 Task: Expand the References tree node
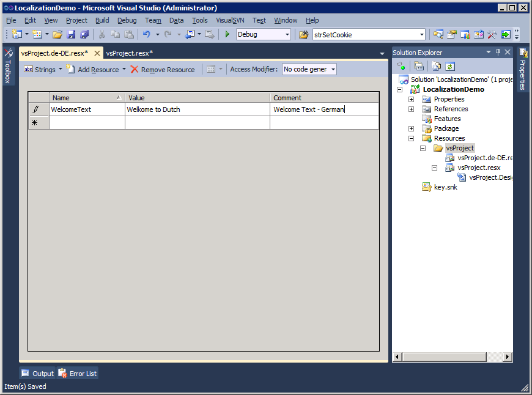click(411, 109)
